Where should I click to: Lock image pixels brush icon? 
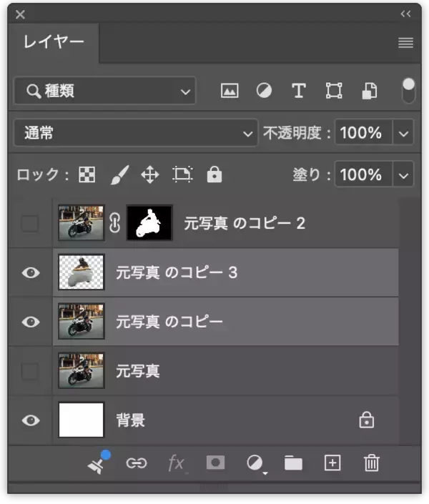(x=119, y=174)
